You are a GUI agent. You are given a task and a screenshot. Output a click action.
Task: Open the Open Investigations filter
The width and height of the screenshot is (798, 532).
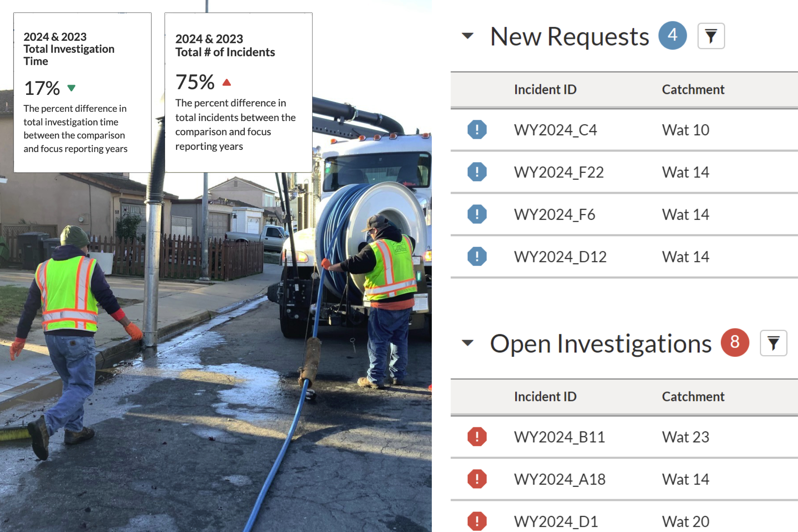[x=773, y=343]
